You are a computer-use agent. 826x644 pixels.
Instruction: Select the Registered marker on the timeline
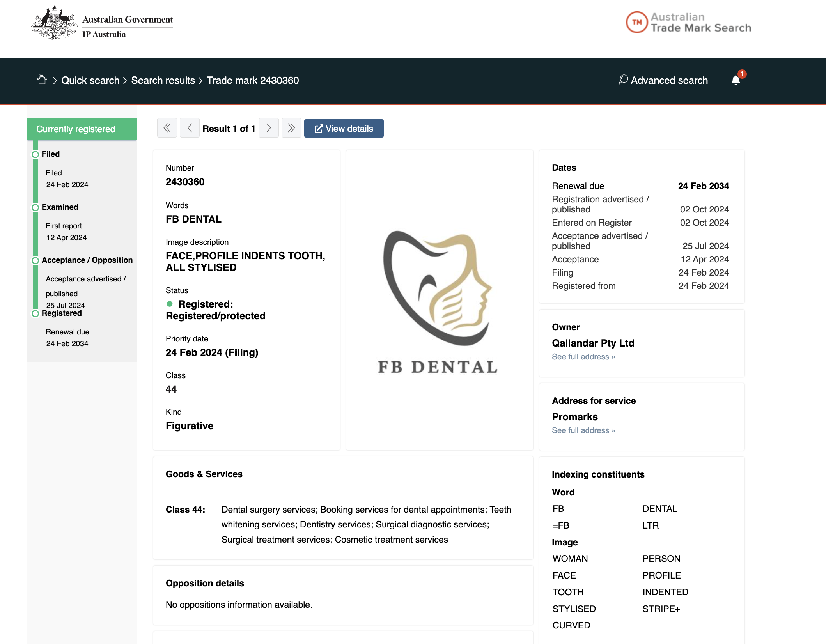[35, 313]
